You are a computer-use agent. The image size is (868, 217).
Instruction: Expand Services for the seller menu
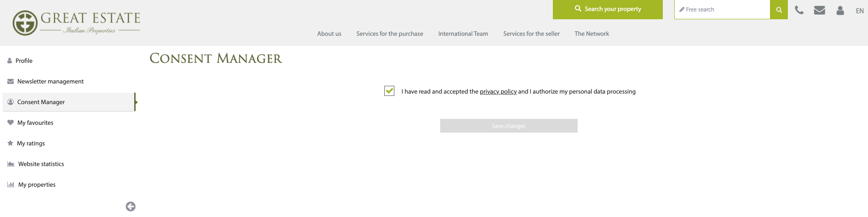coord(531,33)
